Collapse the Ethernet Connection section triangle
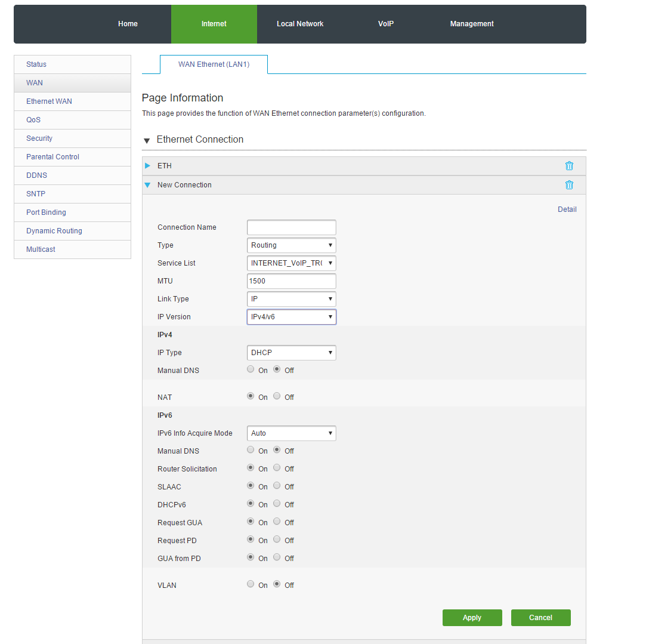646x644 pixels. [x=147, y=141]
